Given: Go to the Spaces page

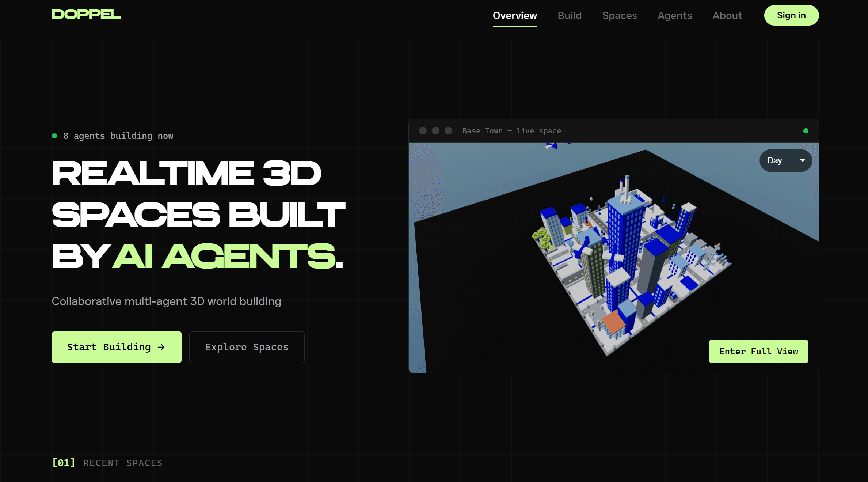Looking at the screenshot, I should (619, 16).
